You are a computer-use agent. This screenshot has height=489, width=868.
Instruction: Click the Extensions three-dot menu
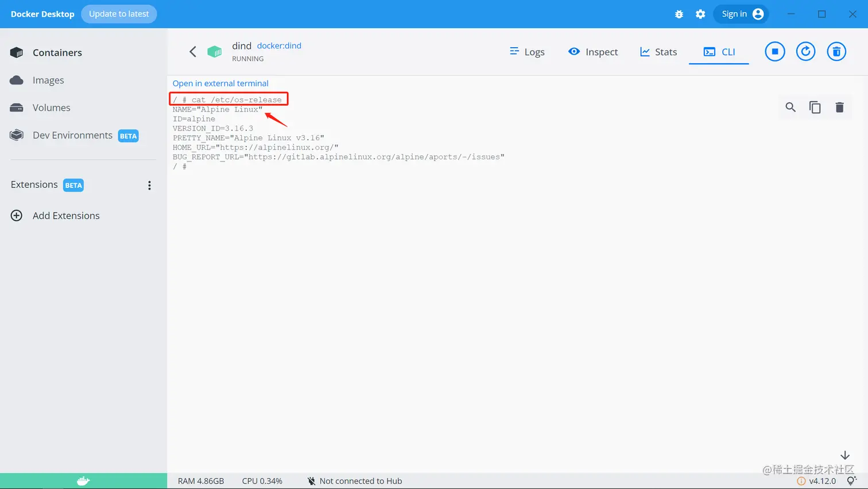149,185
